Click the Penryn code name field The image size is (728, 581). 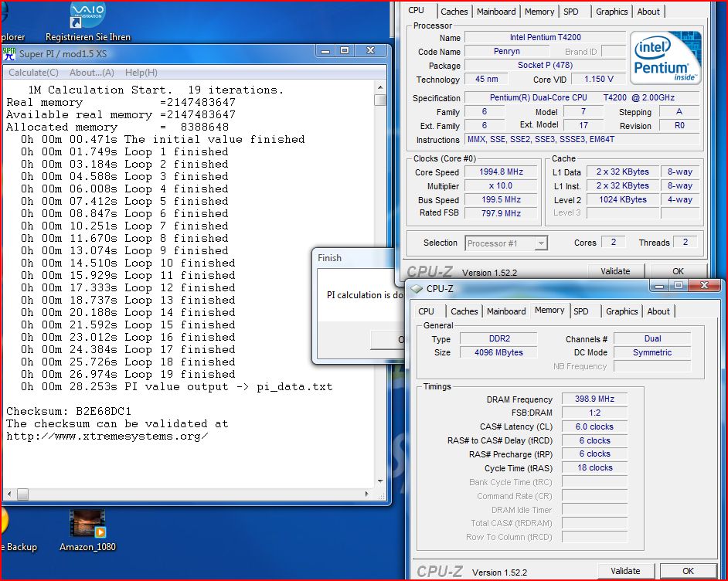(x=506, y=51)
